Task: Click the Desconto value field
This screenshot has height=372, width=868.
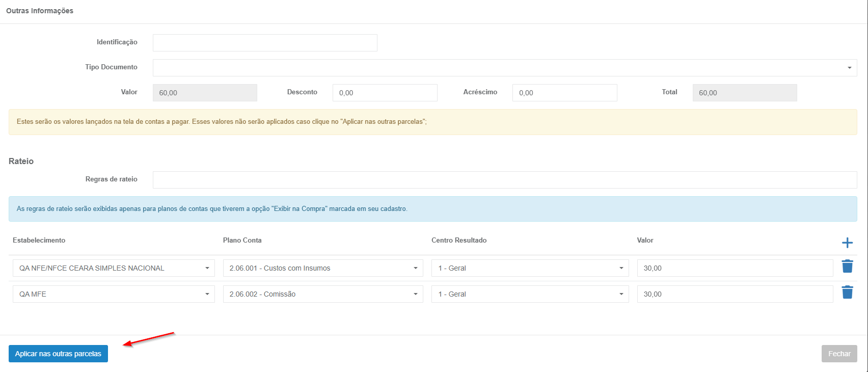Action: click(x=385, y=93)
